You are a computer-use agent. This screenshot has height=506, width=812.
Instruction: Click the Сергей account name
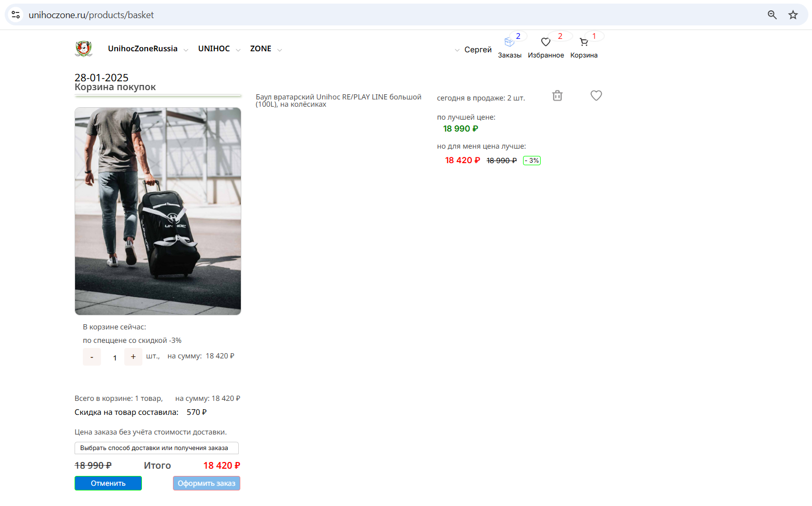pos(478,50)
